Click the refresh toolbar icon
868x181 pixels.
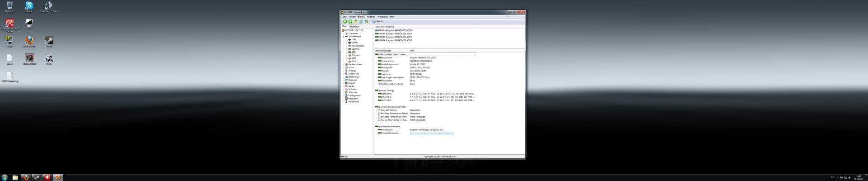[361, 21]
